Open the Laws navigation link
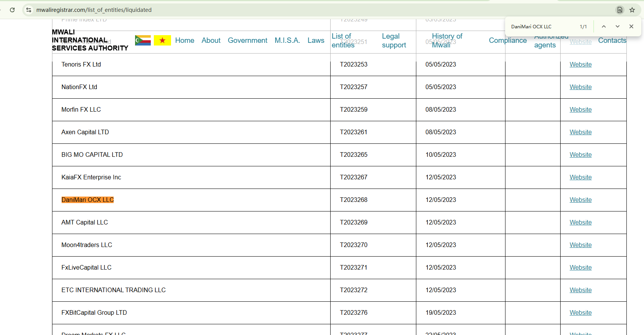The width and height of the screenshot is (644, 335). click(316, 40)
